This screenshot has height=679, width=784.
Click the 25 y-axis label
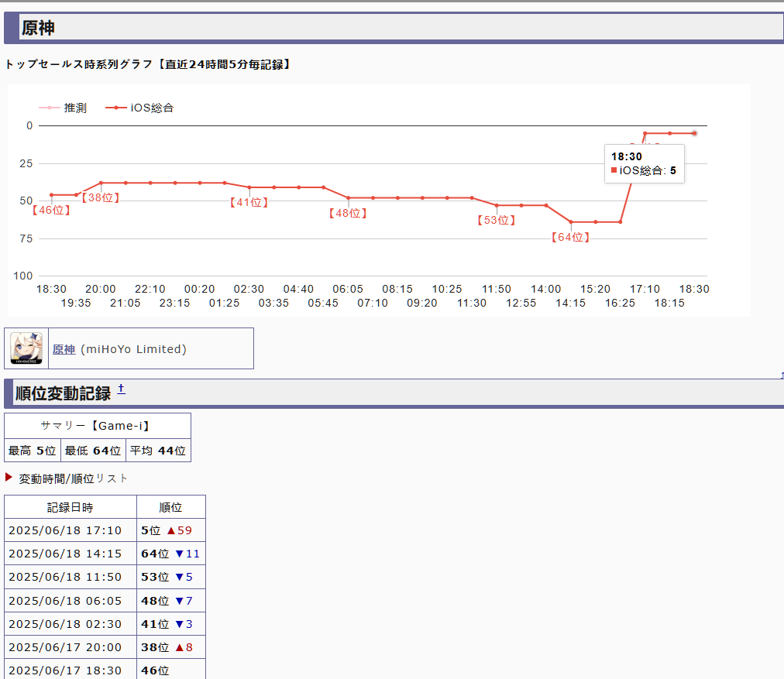26,163
